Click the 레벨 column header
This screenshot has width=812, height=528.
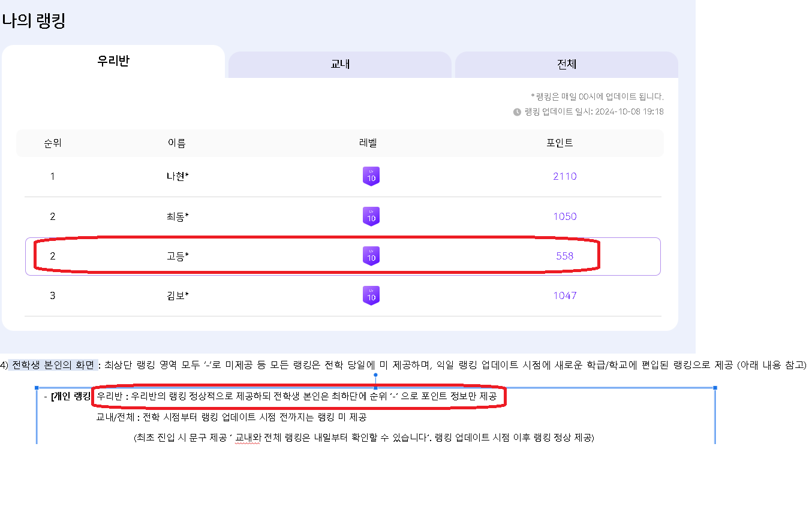tap(368, 143)
